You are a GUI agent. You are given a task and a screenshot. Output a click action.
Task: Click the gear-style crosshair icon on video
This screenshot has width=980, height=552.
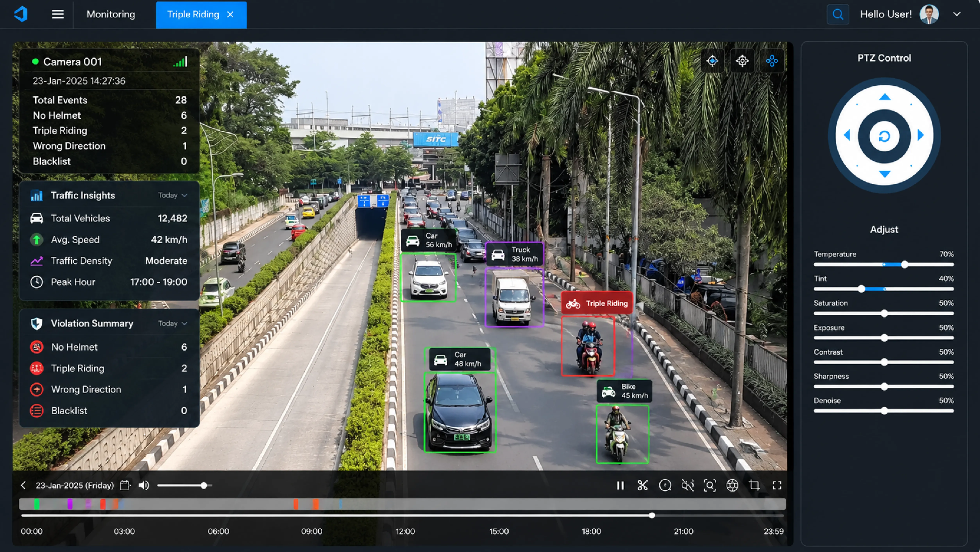(x=742, y=61)
